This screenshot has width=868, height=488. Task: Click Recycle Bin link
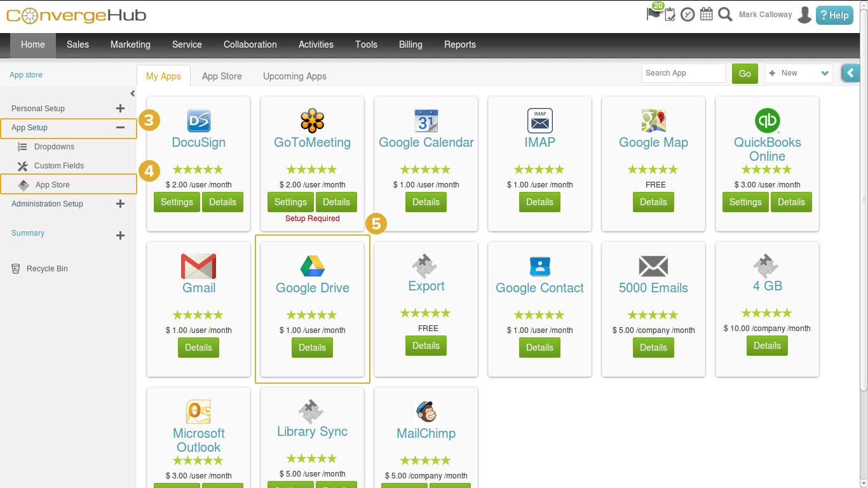pyautogui.click(x=47, y=269)
